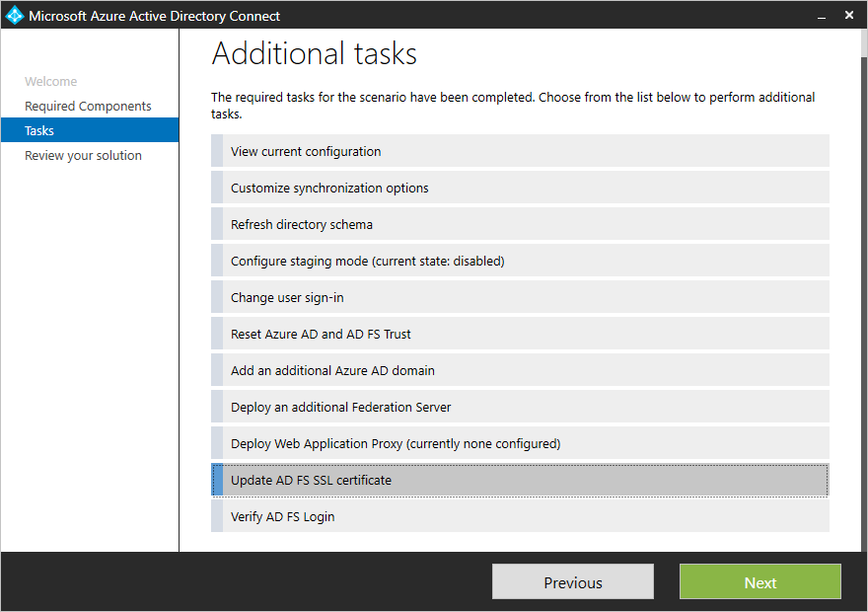Choose Reset Azure AD and AD FS Trust
The width and height of the screenshot is (868, 612).
click(x=521, y=334)
